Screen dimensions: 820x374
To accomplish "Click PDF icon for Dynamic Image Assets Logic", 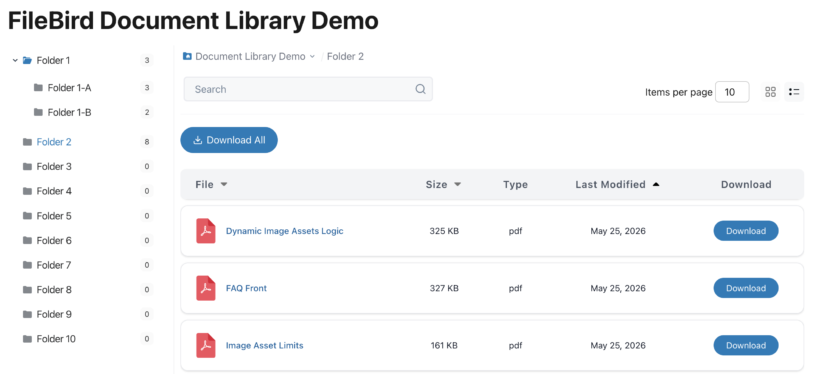I will [x=206, y=231].
